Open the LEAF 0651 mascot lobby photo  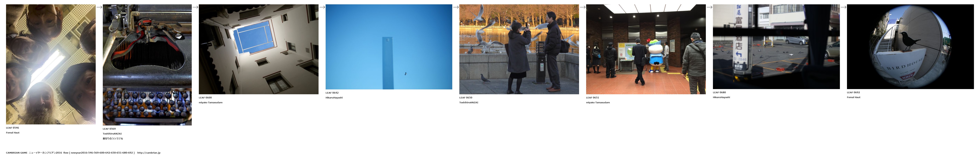click(646, 49)
